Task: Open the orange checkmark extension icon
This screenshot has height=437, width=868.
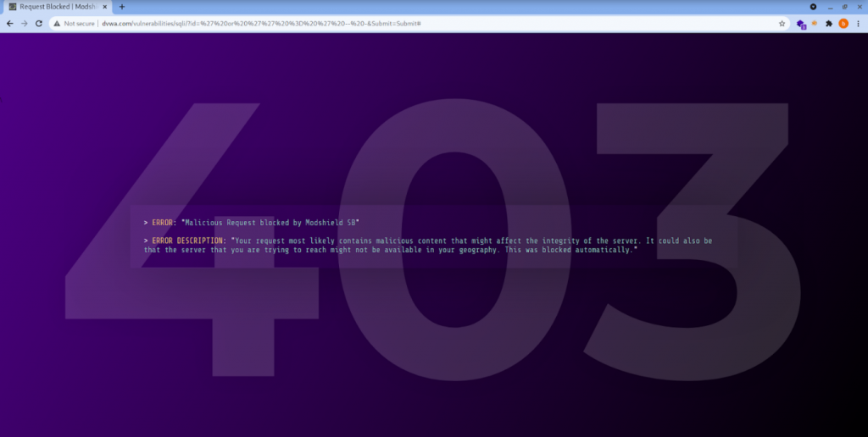Action: point(815,23)
